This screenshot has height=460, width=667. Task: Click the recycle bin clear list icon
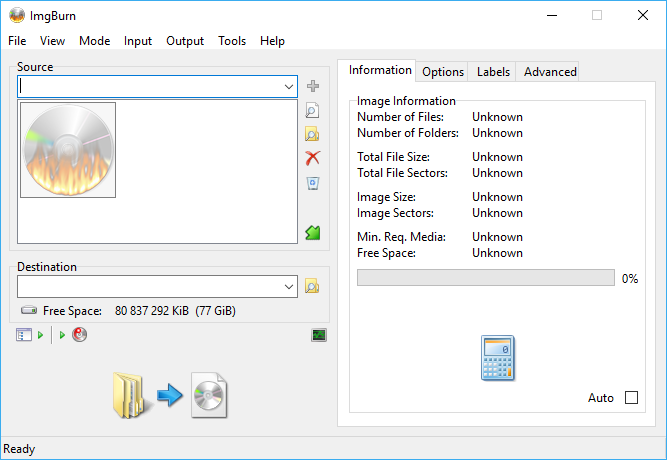point(313,183)
